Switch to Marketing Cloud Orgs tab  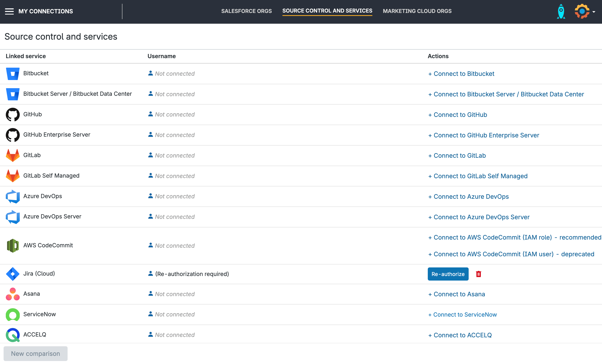[x=417, y=11]
